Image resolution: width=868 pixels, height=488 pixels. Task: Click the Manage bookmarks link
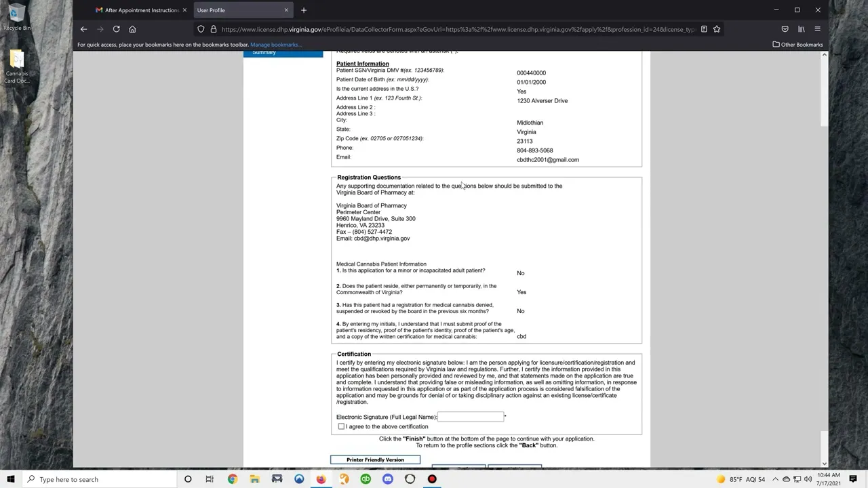pos(275,45)
